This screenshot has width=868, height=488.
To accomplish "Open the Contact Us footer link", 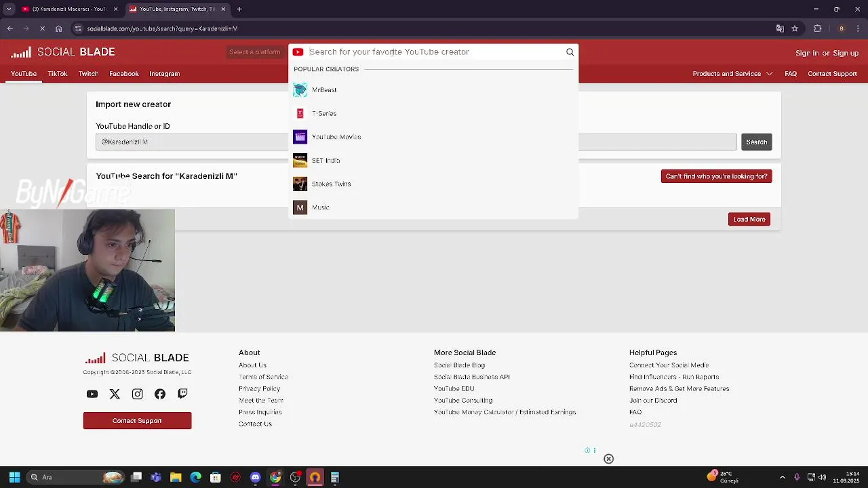I will tap(255, 424).
